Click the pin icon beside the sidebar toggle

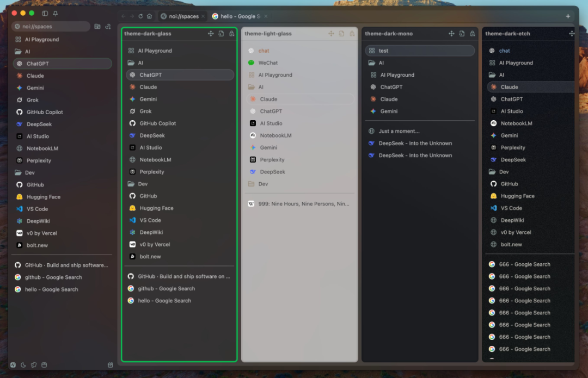(56, 13)
